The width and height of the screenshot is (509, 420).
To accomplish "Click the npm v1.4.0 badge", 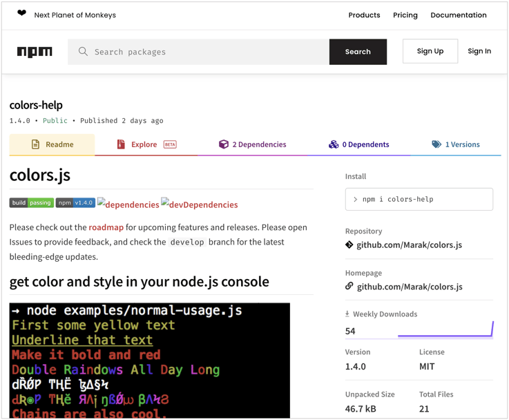I will 75,203.
